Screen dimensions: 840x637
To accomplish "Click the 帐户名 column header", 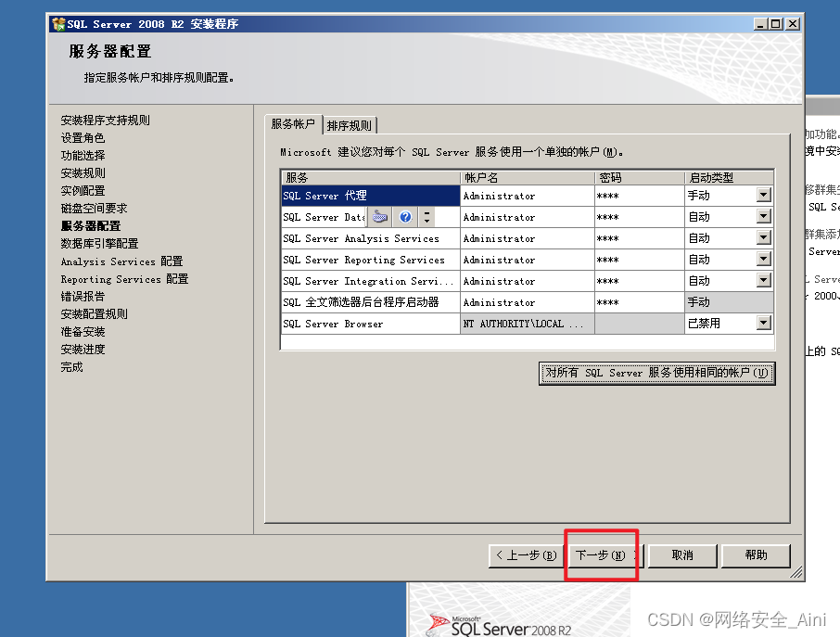I will point(528,177).
